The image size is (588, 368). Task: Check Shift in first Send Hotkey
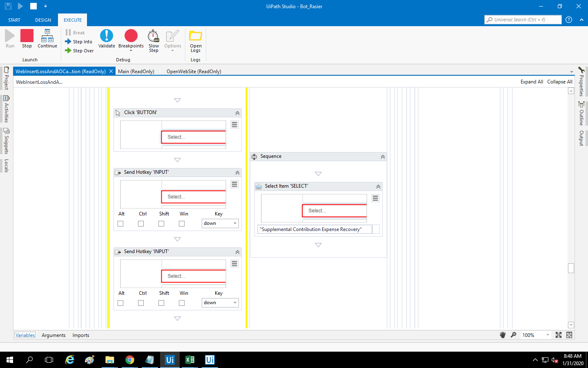pos(161,224)
